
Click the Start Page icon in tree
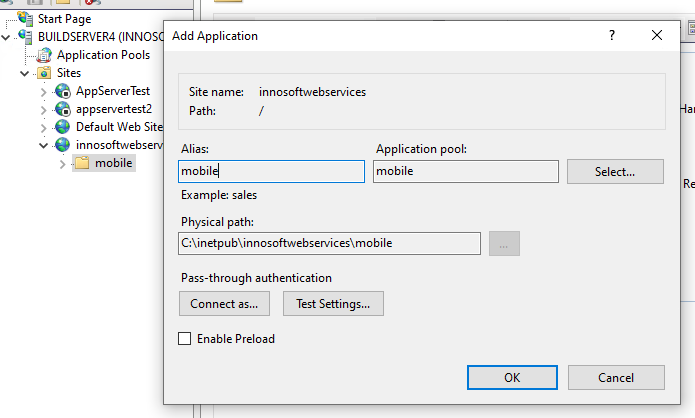[25, 19]
